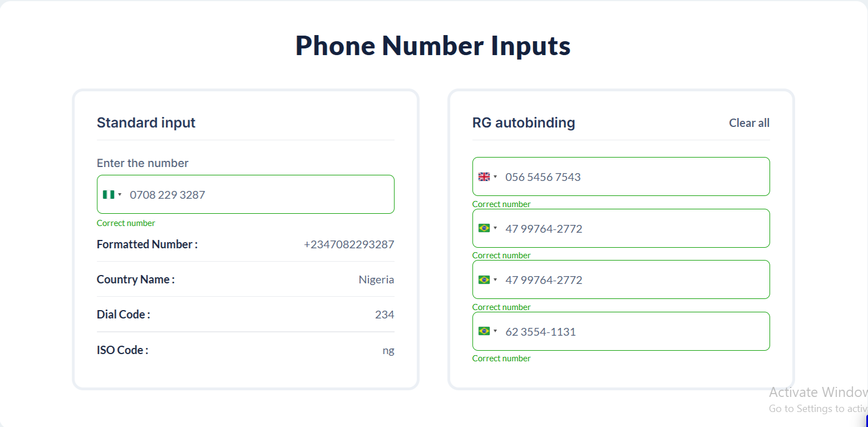Click the Nigeria flag icon
This screenshot has height=427, width=868.
[x=108, y=195]
